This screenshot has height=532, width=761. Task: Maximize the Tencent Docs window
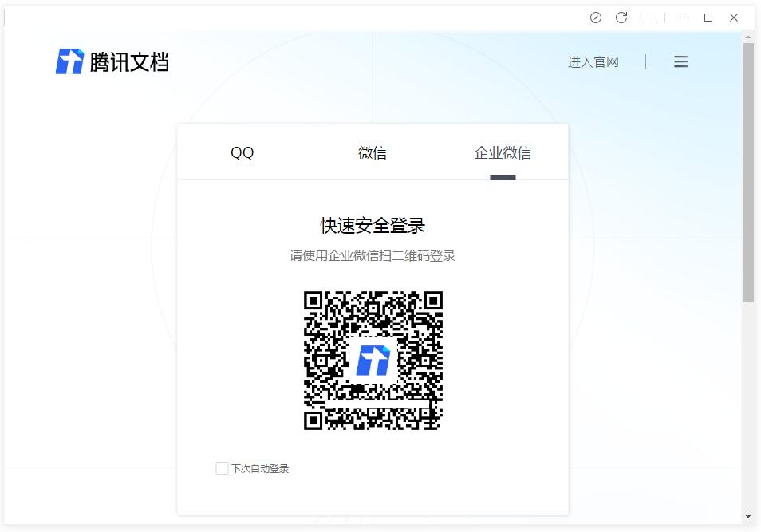pyautogui.click(x=708, y=18)
